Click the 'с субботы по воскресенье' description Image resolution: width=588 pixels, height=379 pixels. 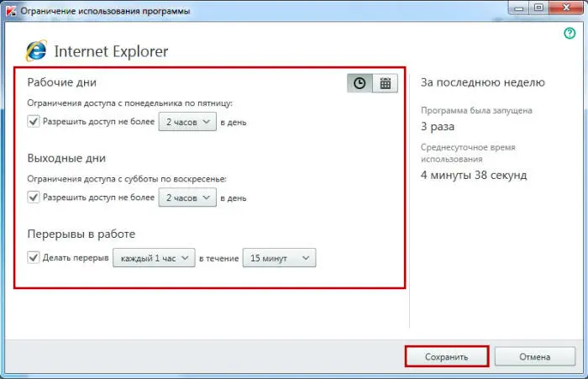pyautogui.click(x=127, y=179)
